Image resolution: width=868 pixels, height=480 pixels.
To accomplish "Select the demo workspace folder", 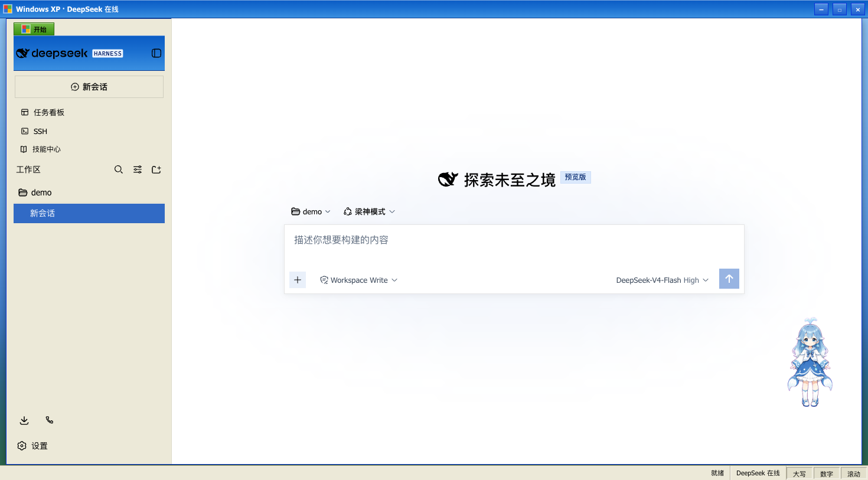I will click(x=89, y=192).
